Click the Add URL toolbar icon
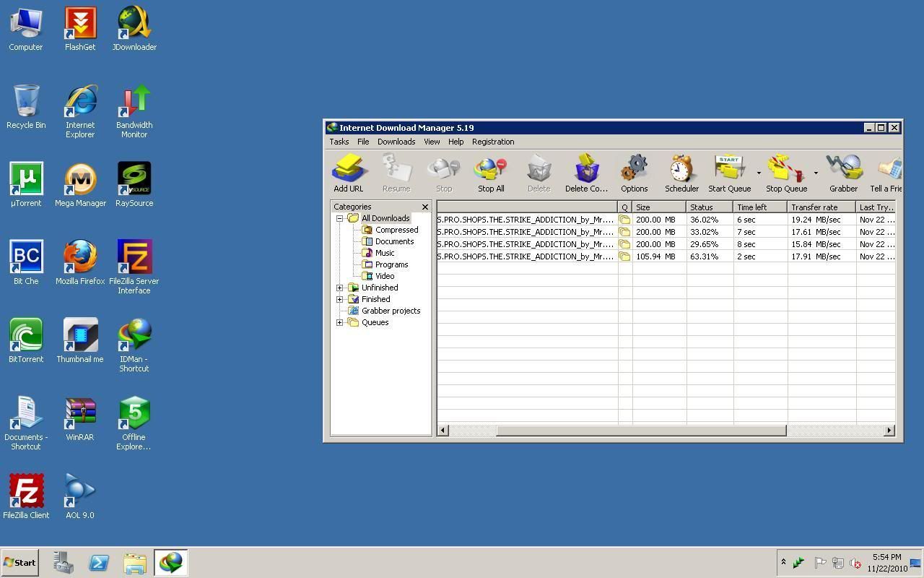 click(x=349, y=173)
